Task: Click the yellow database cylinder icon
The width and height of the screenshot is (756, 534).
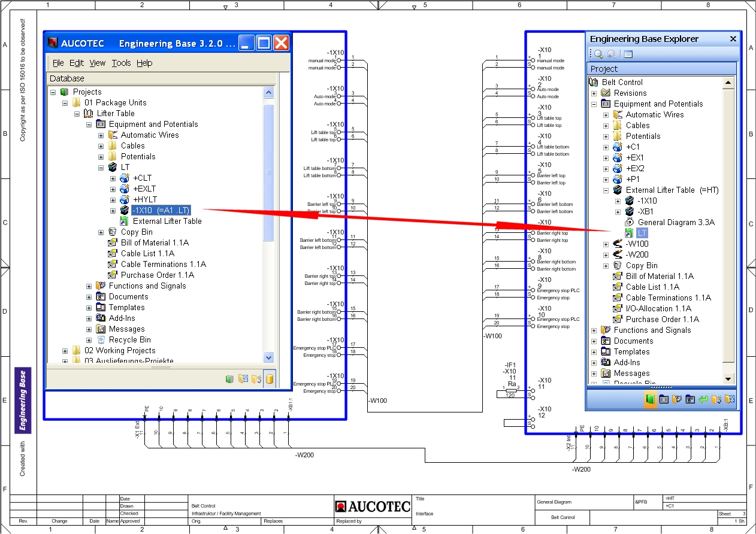Action: point(270,379)
